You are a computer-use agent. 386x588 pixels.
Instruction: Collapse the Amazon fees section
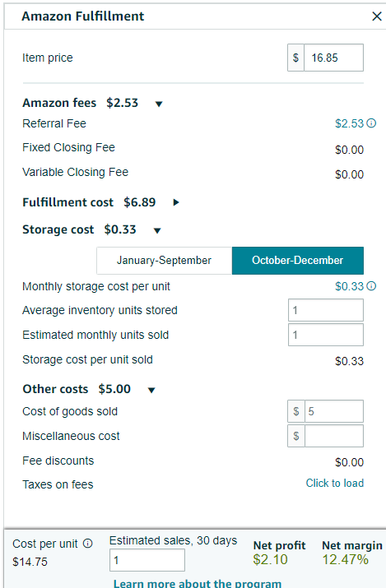tap(159, 104)
